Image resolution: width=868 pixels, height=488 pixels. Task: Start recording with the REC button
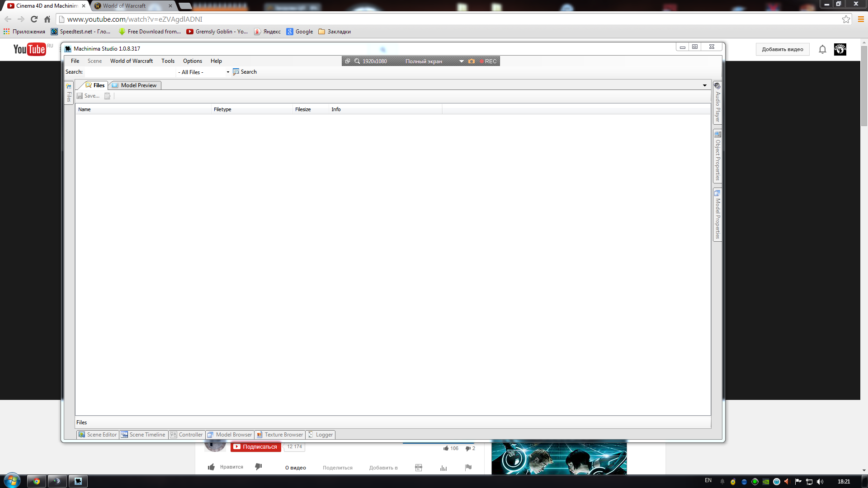click(x=488, y=61)
